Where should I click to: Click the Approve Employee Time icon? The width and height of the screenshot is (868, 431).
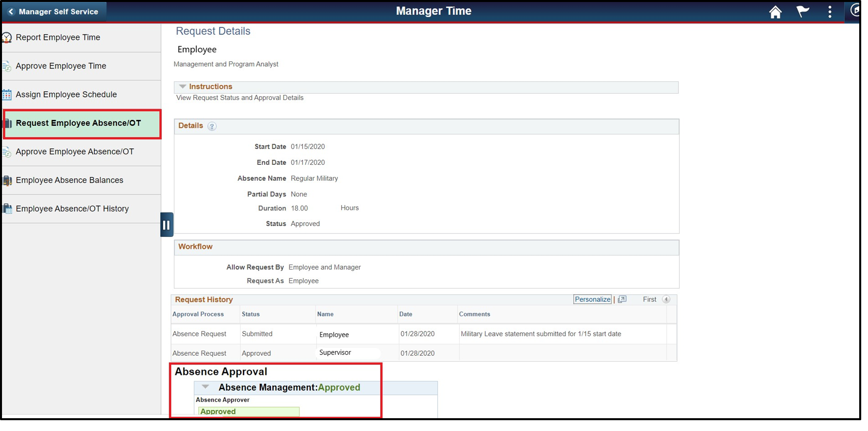pos(7,66)
